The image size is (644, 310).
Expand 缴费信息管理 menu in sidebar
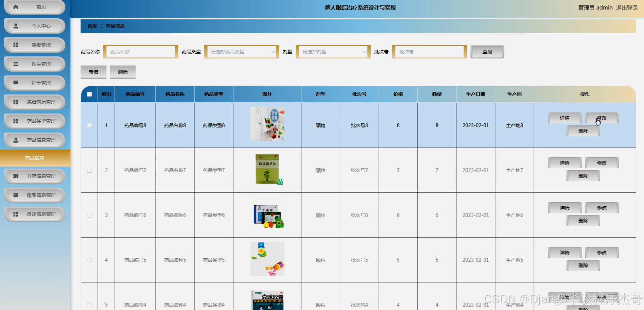35,195
